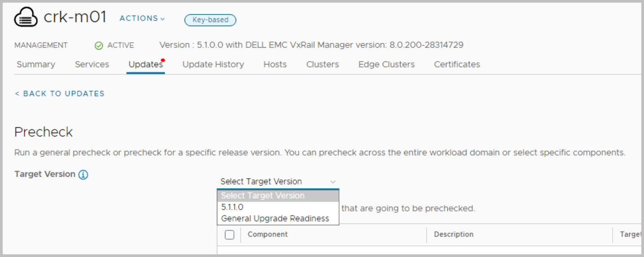Select General Upgrade Readiness option
644x257 pixels.
275,218
